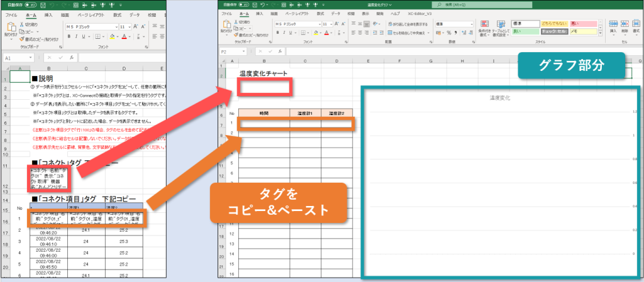Click the paste icon in the left window
The height and width of the screenshot is (282, 644).
pyautogui.click(x=13, y=29)
